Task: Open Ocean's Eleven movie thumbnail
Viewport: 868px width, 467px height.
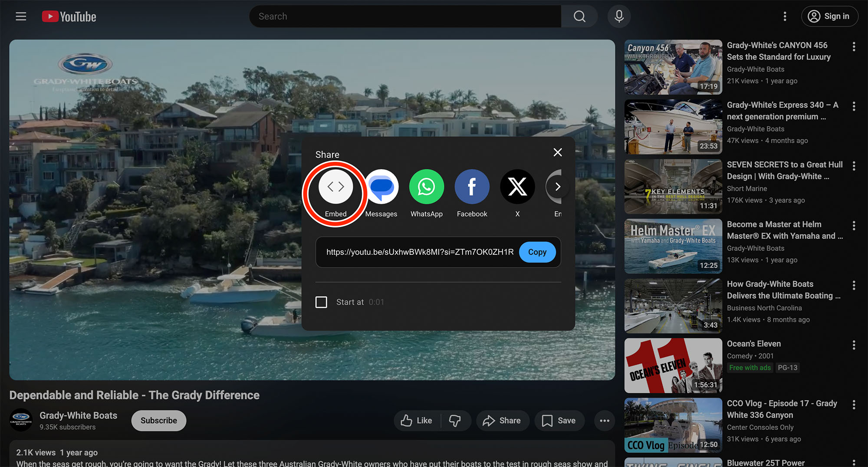Action: tap(673, 365)
